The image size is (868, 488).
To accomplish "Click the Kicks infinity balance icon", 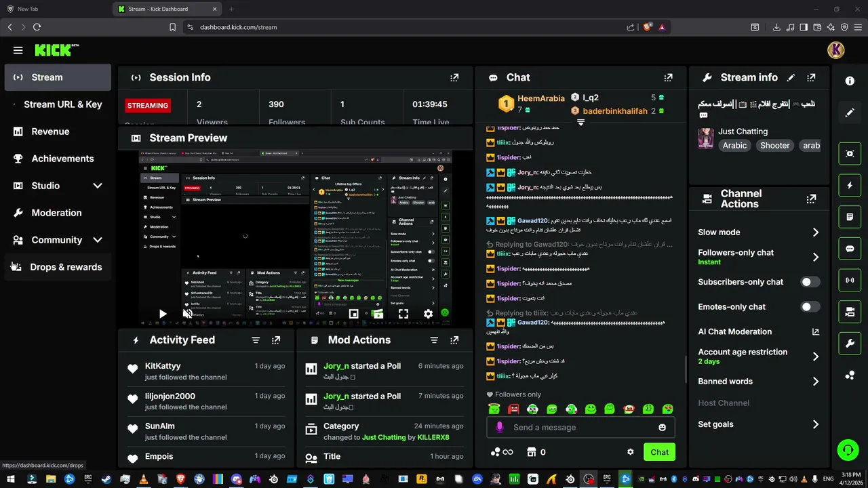I will 502,452.
